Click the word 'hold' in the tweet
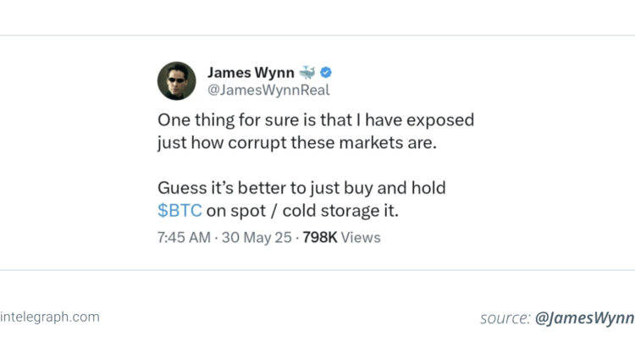The height and width of the screenshot is (364, 635). pos(428,188)
